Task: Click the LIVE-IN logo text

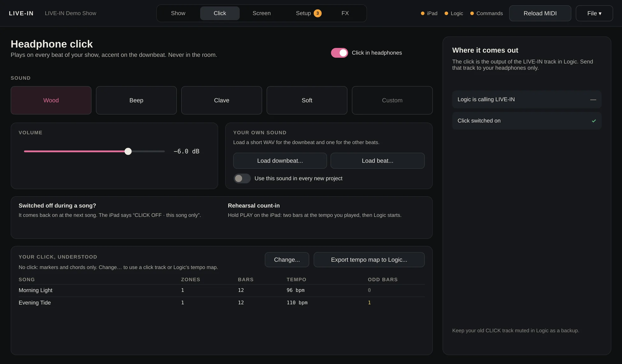Action: coord(21,13)
